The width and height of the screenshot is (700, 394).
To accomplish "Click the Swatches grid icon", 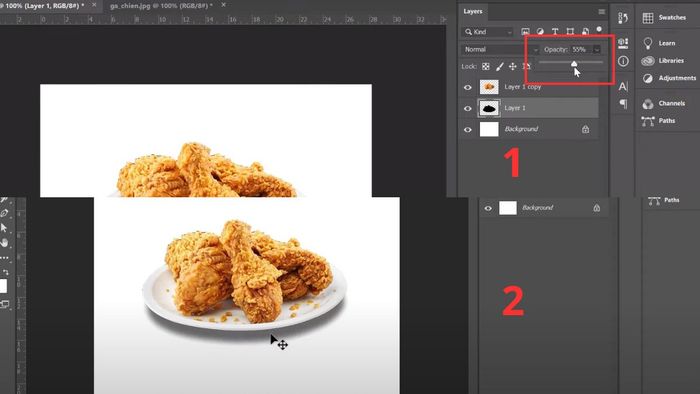I will (x=648, y=17).
